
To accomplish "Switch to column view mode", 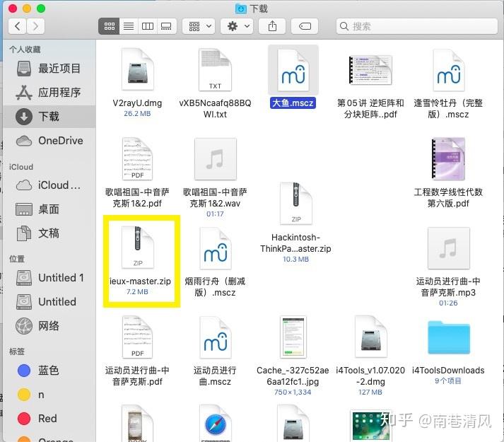I will coord(148,26).
